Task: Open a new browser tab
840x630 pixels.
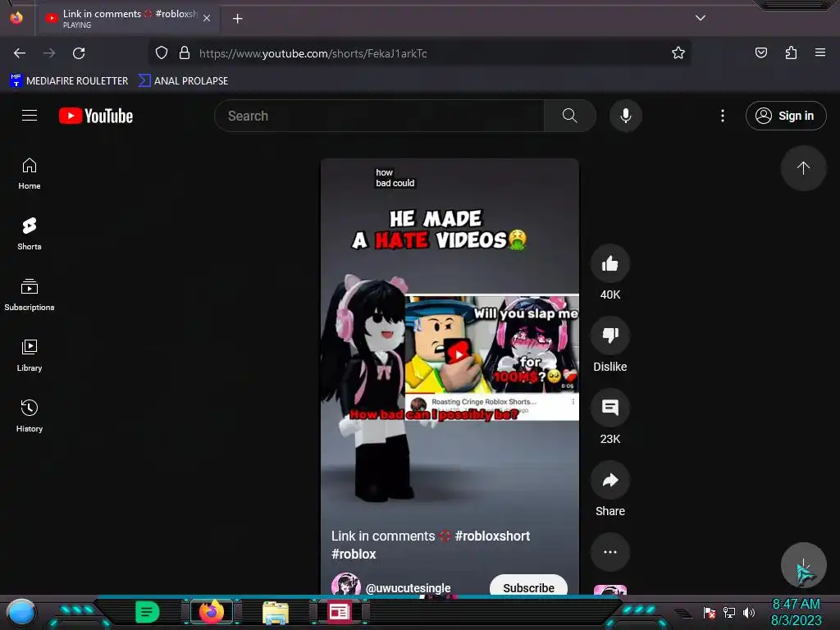Action: 238,19
